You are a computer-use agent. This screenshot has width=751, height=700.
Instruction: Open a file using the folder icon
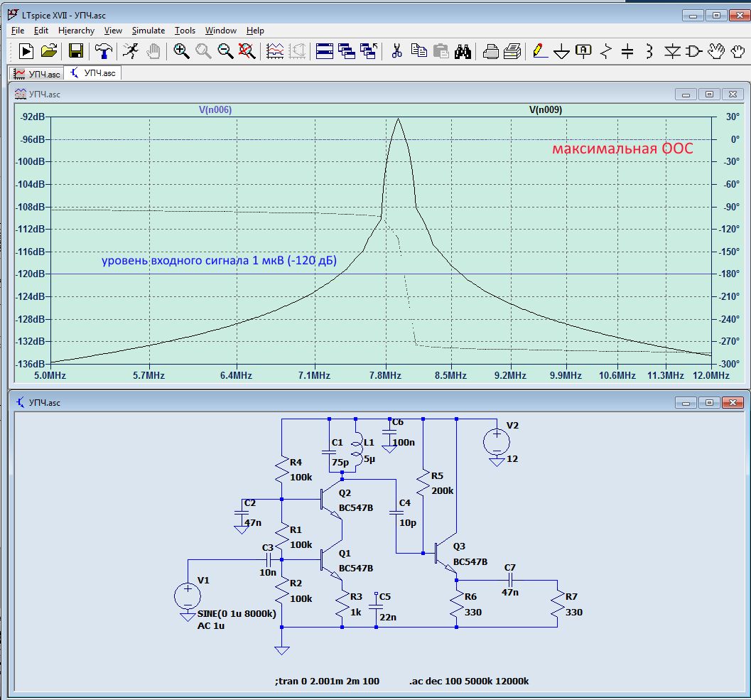(49, 50)
